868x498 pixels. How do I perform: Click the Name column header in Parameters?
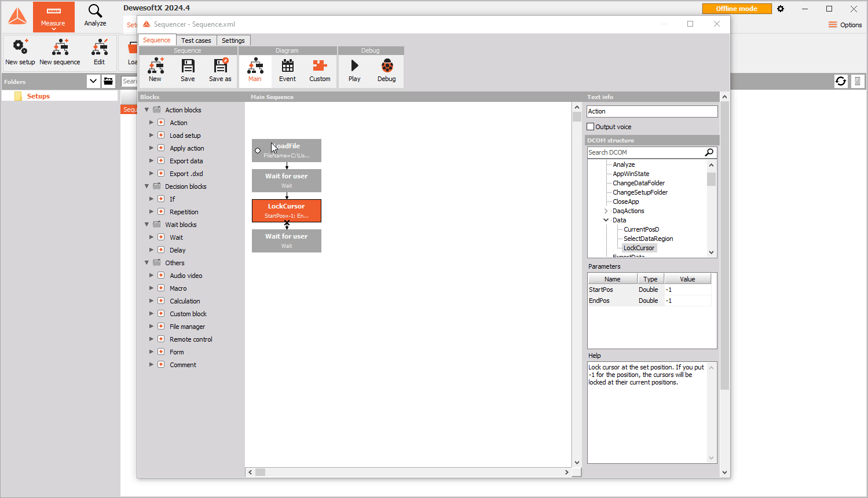tap(613, 279)
